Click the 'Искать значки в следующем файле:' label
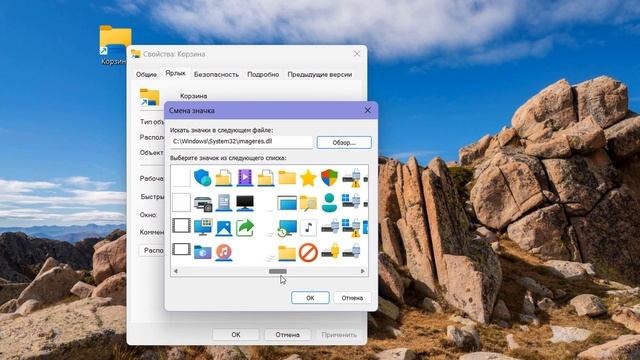 click(x=222, y=130)
